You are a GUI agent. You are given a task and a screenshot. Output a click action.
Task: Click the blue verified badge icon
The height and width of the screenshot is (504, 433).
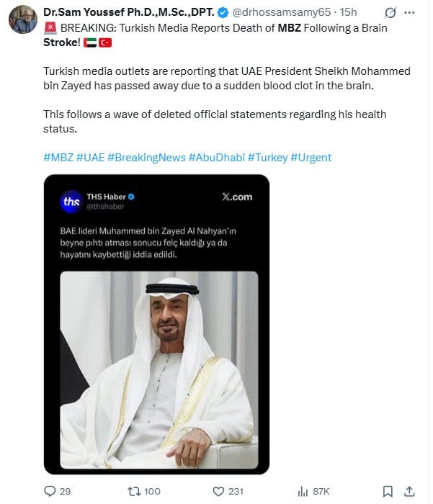tap(226, 13)
